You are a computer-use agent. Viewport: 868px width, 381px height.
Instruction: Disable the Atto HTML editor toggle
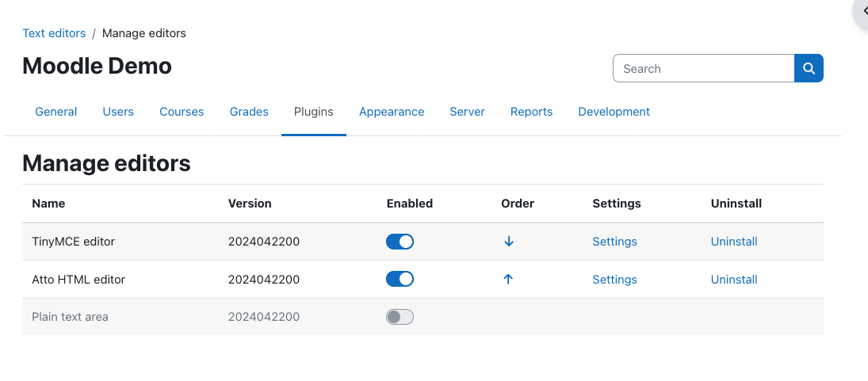coord(400,280)
